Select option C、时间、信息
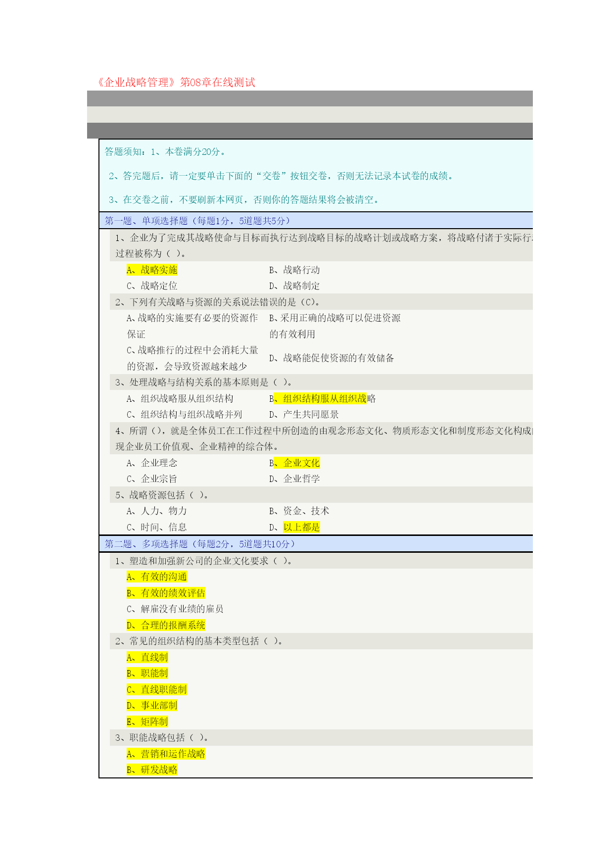614x868 pixels. tap(156, 527)
